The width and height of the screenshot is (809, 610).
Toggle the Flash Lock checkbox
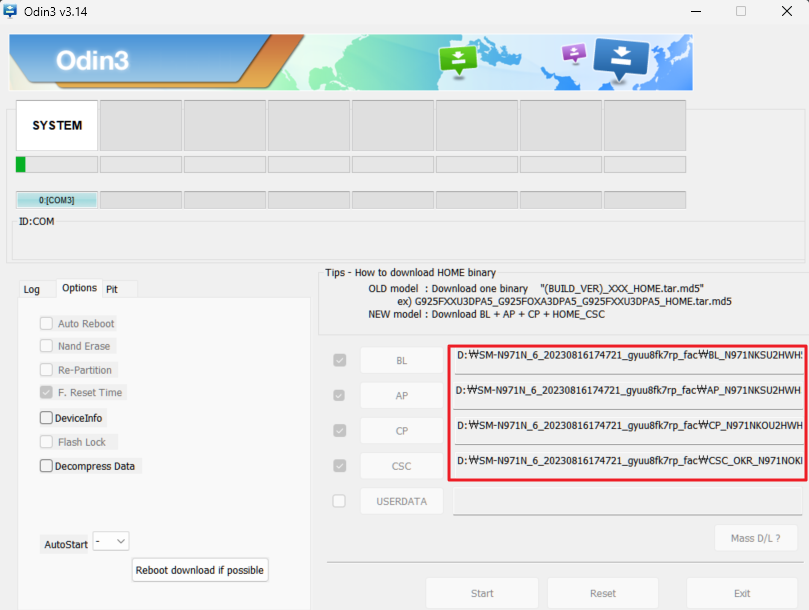coord(46,442)
